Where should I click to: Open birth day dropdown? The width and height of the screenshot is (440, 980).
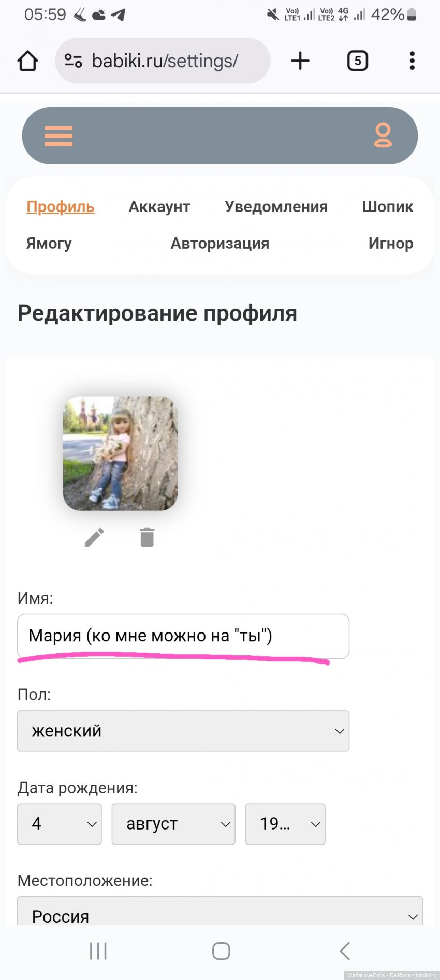[60, 824]
